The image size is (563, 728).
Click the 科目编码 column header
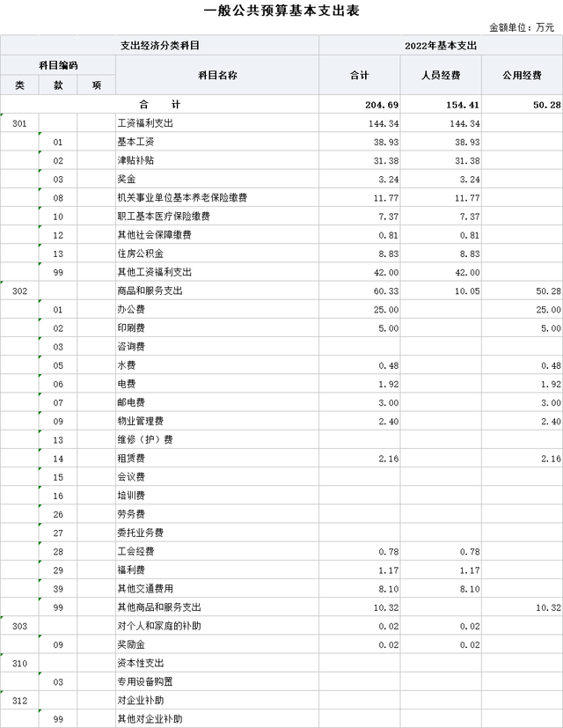click(x=58, y=65)
